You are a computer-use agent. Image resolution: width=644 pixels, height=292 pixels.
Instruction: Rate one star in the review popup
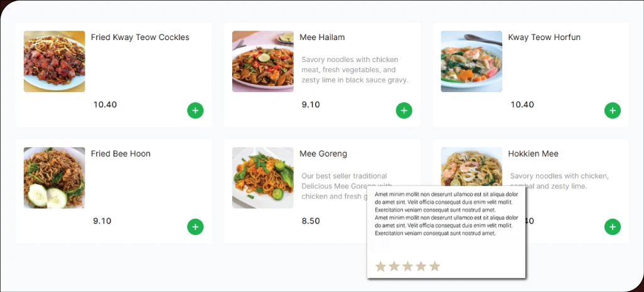coord(380,266)
